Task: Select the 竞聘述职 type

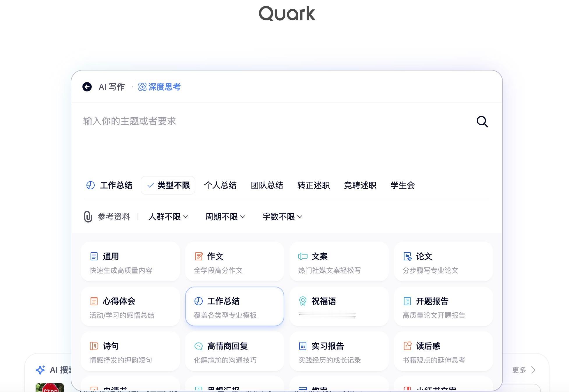Action: point(360,185)
